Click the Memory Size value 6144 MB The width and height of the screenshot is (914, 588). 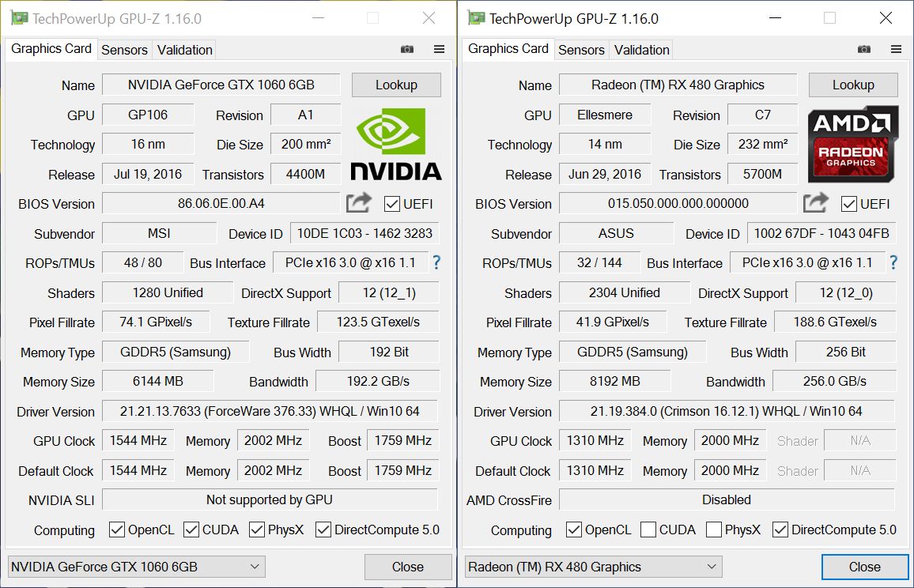pyautogui.click(x=158, y=381)
